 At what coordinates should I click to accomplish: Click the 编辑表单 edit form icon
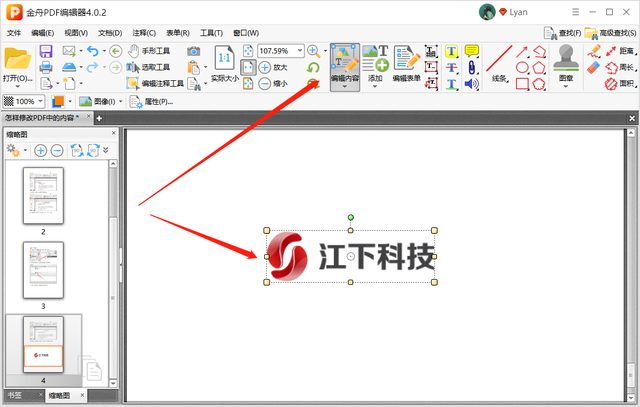(x=407, y=63)
